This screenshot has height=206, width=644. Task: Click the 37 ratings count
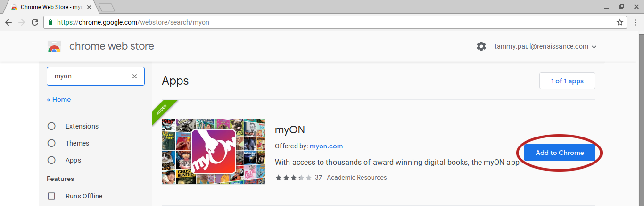pyautogui.click(x=318, y=178)
